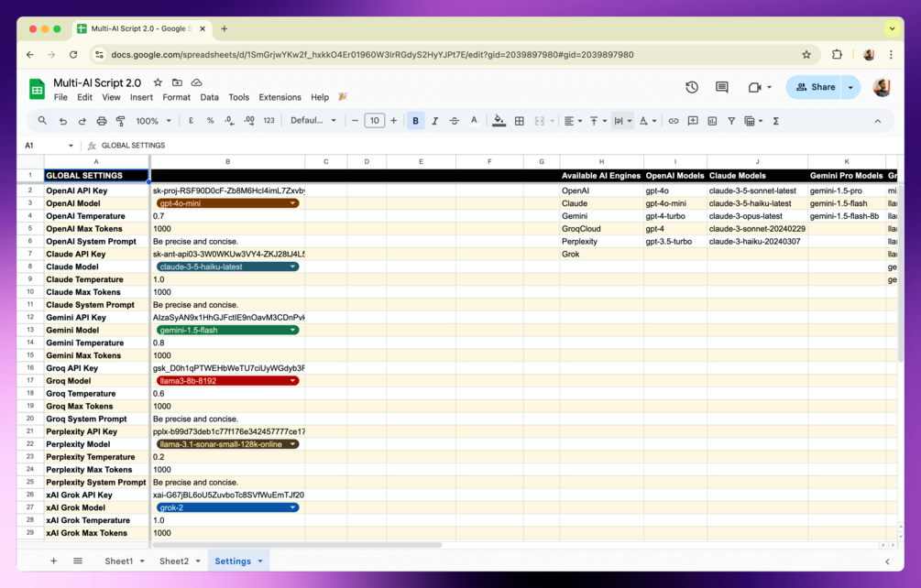Click the insert chart icon
Screen dimensions: 921x588
click(x=712, y=121)
